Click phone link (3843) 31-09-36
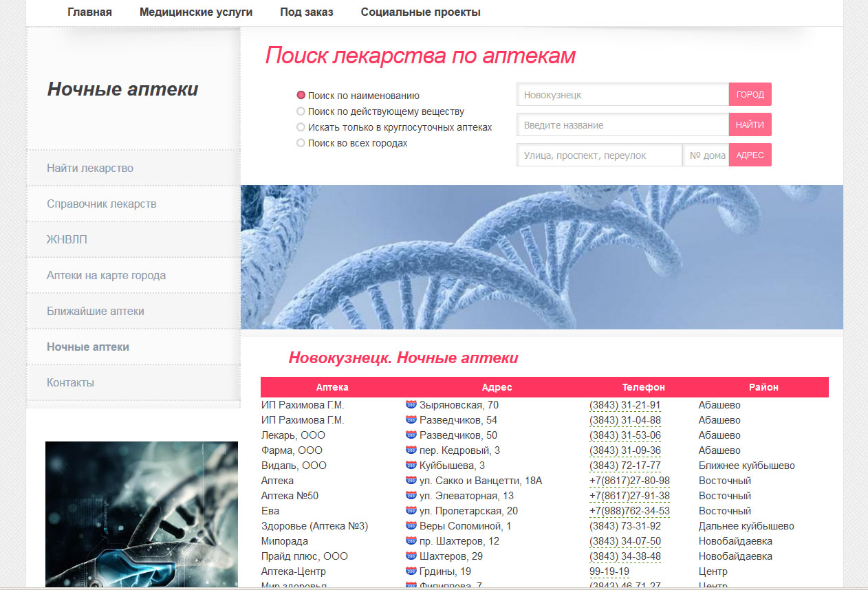Viewport: 868px width, 590px height. 625,450
